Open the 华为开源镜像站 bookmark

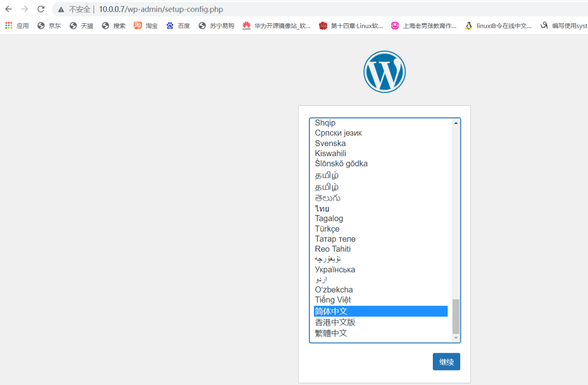click(277, 26)
